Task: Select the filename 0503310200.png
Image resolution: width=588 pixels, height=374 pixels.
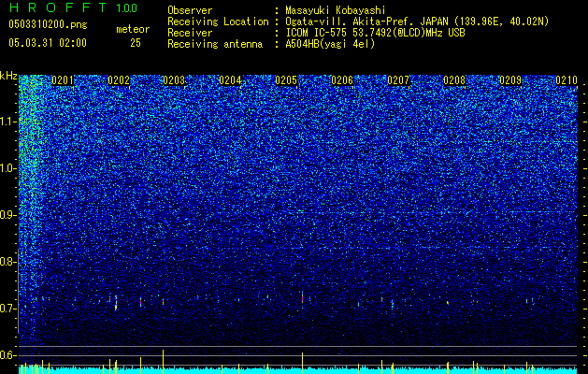Action: (48, 24)
